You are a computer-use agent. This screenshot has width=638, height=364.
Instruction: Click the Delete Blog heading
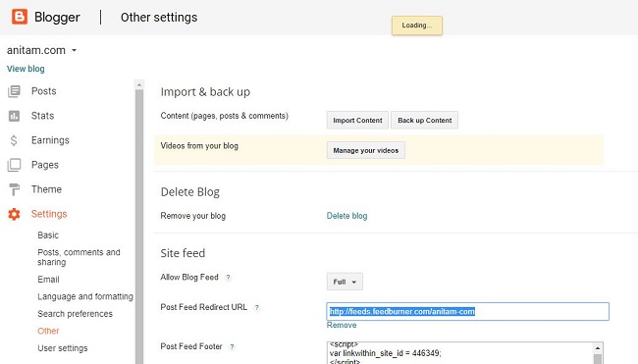click(x=190, y=191)
